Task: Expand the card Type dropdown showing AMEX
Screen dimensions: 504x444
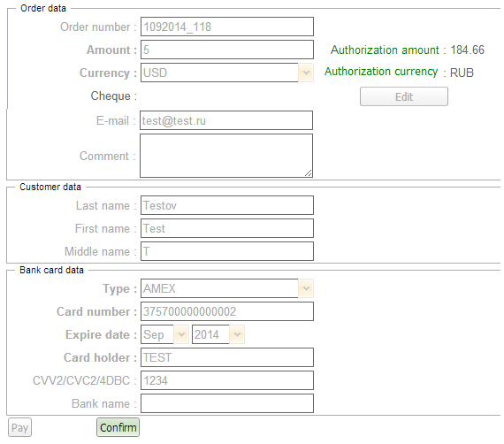Action: point(227,288)
